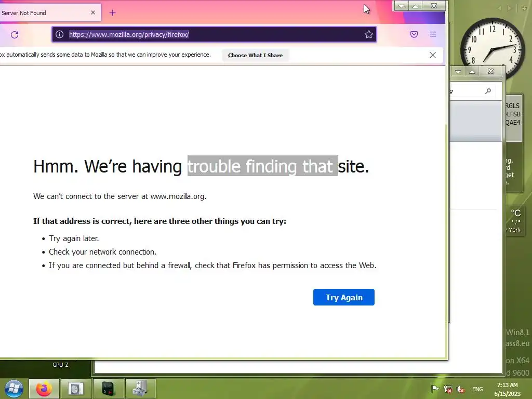The height and width of the screenshot is (399, 532).
Task: Click the muted volume tray icon
Action: pyautogui.click(x=460, y=389)
